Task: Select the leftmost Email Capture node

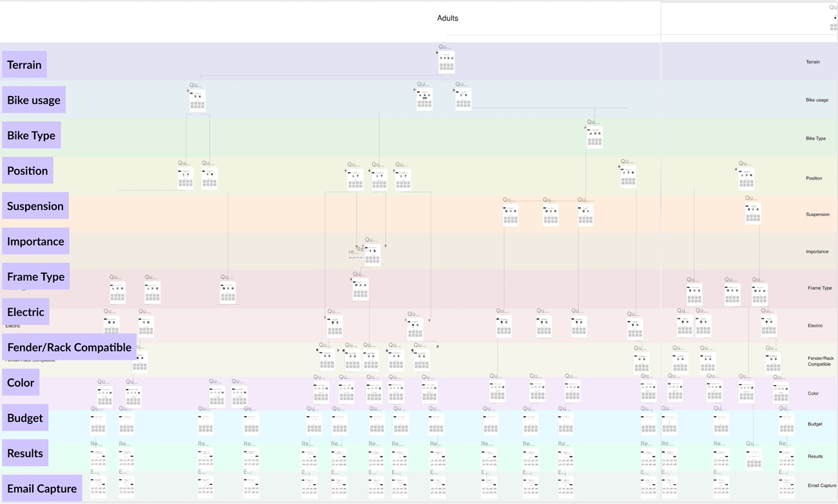Action: coord(98,489)
